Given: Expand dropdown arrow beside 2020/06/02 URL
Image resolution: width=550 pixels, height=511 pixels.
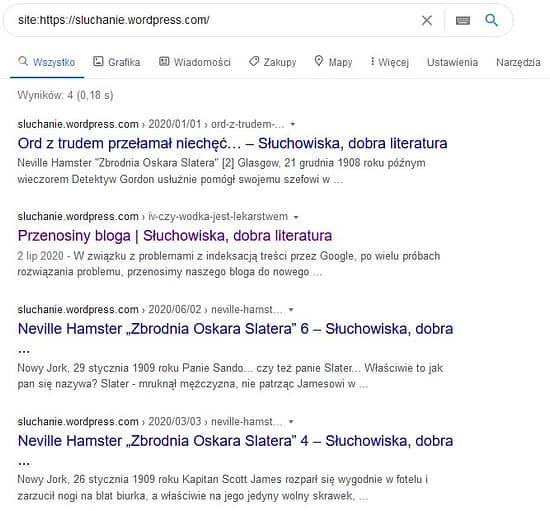Looking at the screenshot, I should coord(291,310).
